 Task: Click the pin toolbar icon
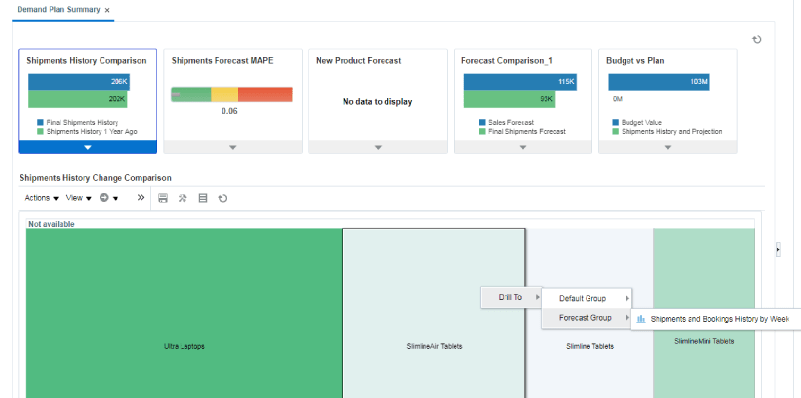tap(182, 198)
